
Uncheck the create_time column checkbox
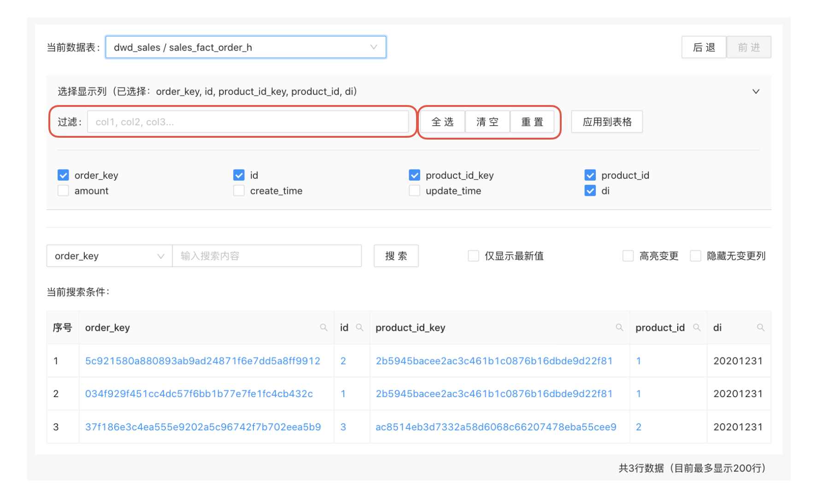click(239, 190)
